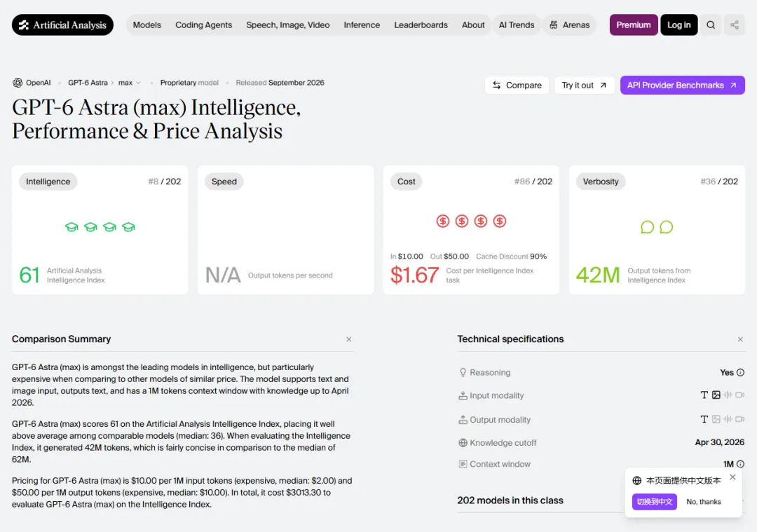Click the OpenAI logo in breadcrumb
Image resolution: width=757 pixels, height=532 pixels.
point(18,83)
